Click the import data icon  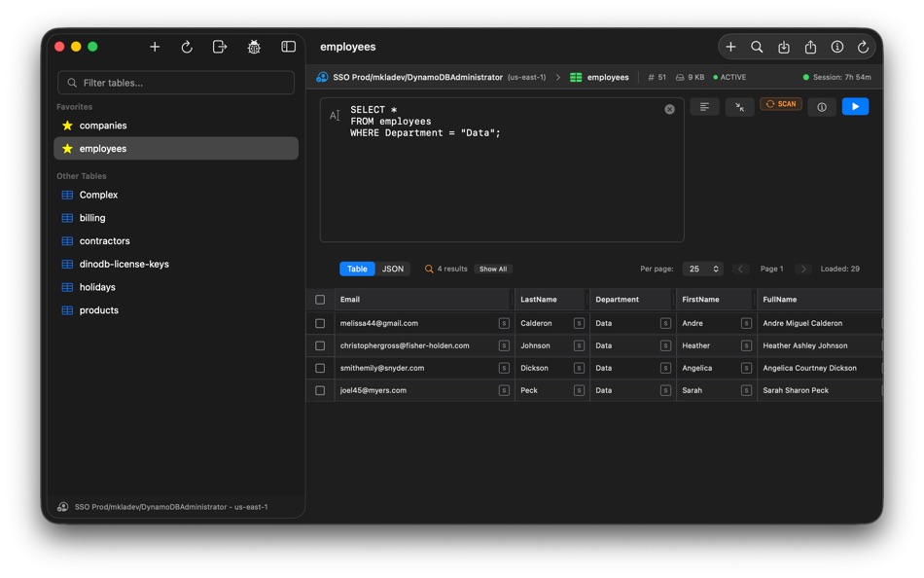point(783,46)
